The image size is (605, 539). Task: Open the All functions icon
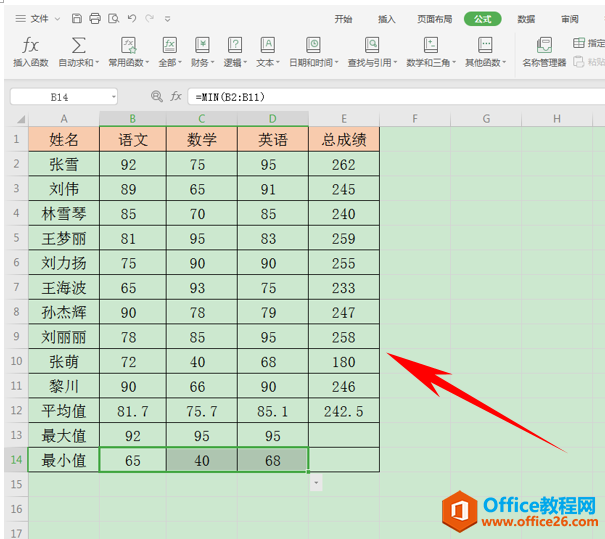click(170, 45)
